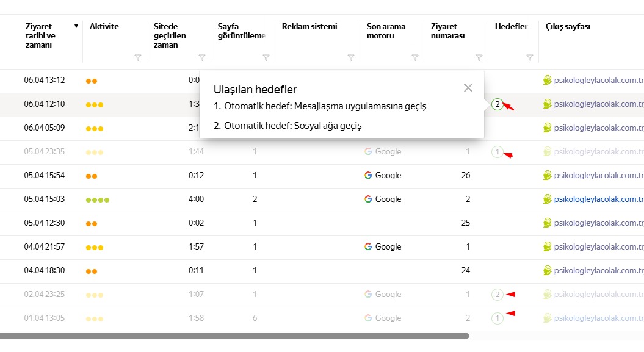This screenshot has height=352, width=644.
Task: Open filter for Reklam sistemi column
Action: (350, 58)
